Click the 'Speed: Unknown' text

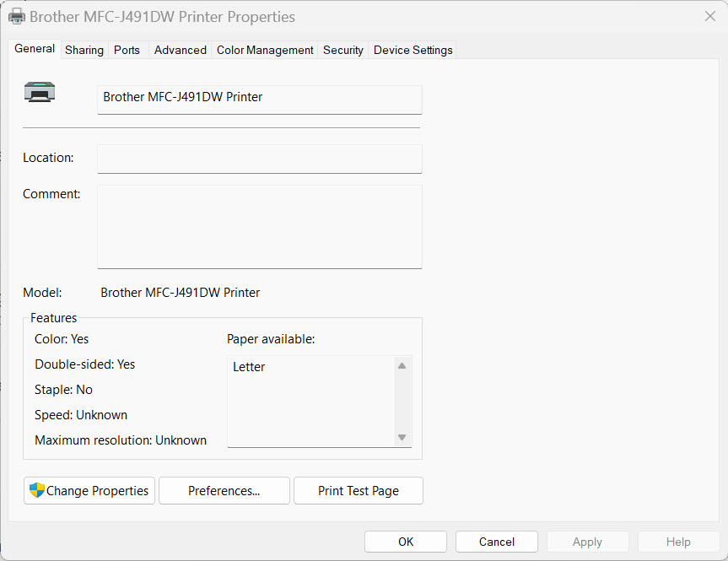81,415
